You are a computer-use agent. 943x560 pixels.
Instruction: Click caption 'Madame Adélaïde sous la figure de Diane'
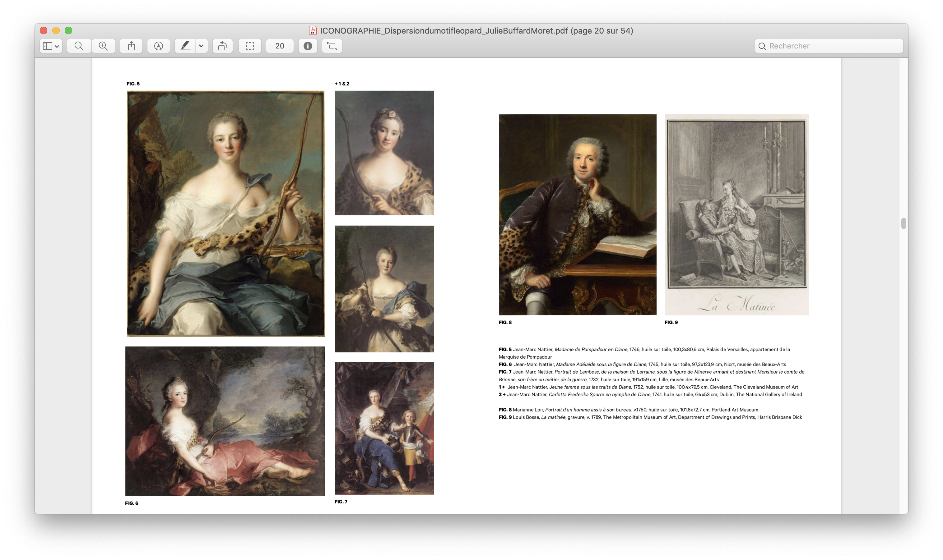tap(601, 365)
